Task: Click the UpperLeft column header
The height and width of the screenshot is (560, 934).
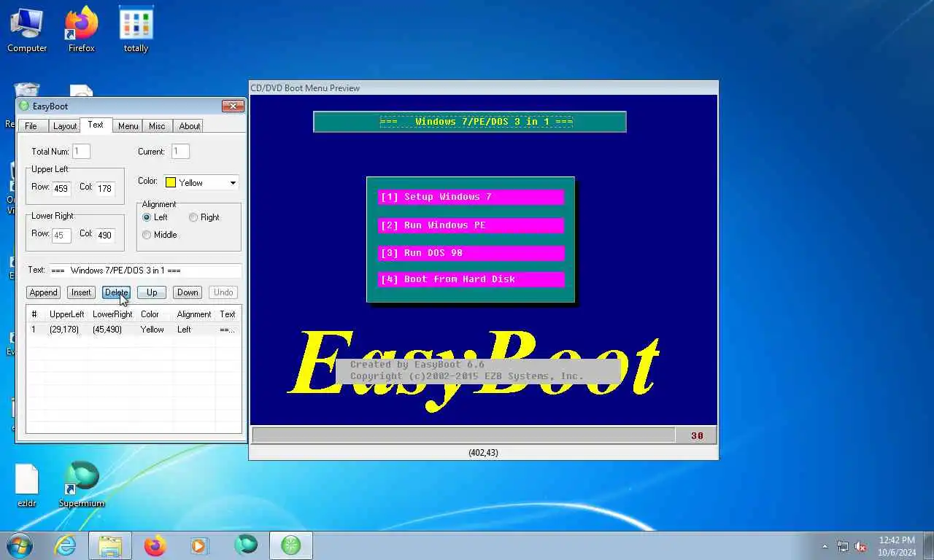Action: [68, 314]
